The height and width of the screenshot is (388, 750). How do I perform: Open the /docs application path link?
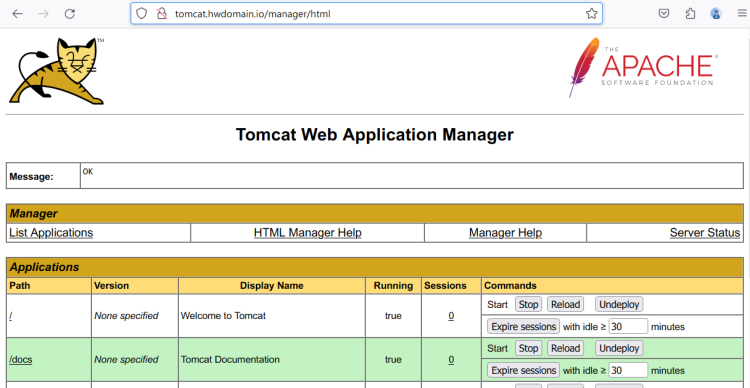21,359
